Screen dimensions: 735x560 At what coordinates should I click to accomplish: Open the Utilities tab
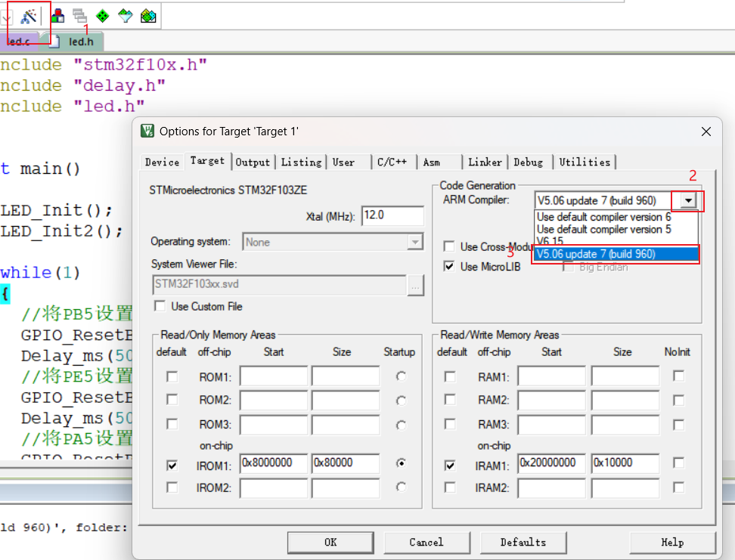point(585,162)
